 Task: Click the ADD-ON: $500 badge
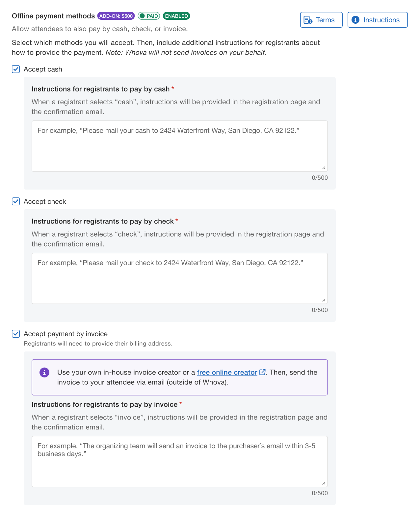[116, 16]
